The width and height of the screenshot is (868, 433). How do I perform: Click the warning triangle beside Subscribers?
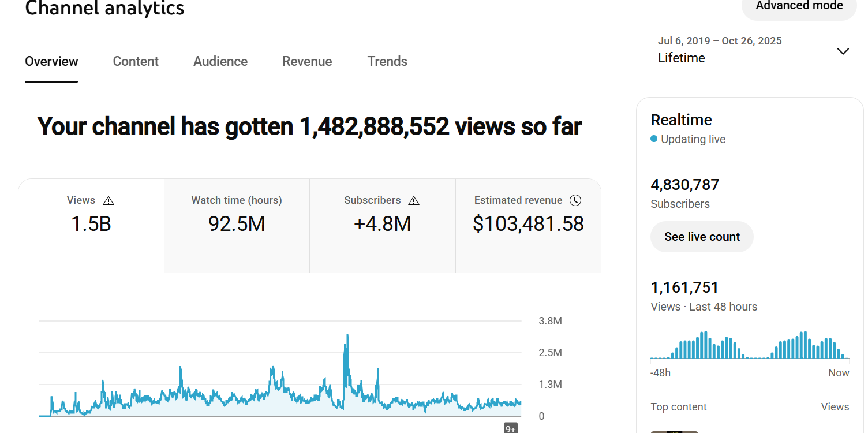[x=414, y=201]
